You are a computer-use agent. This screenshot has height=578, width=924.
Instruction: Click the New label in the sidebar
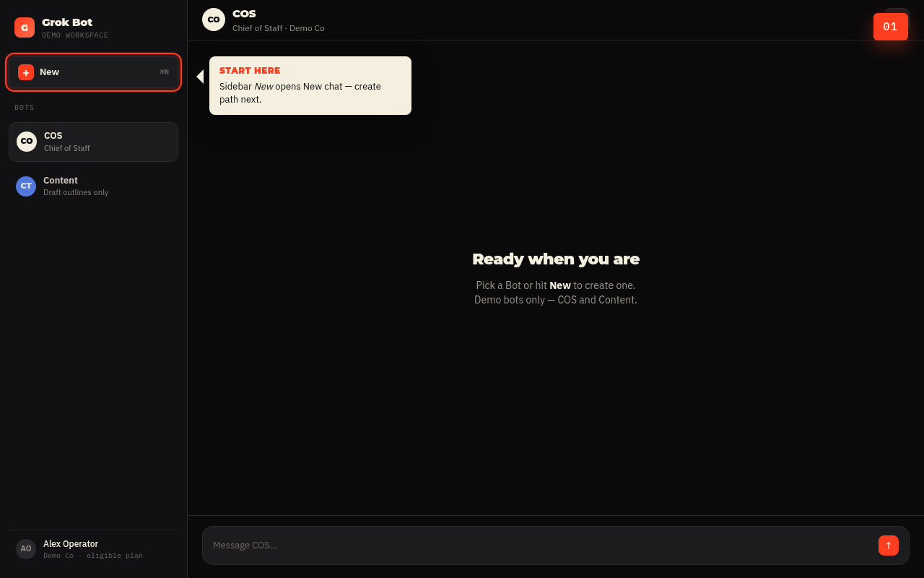pos(49,72)
